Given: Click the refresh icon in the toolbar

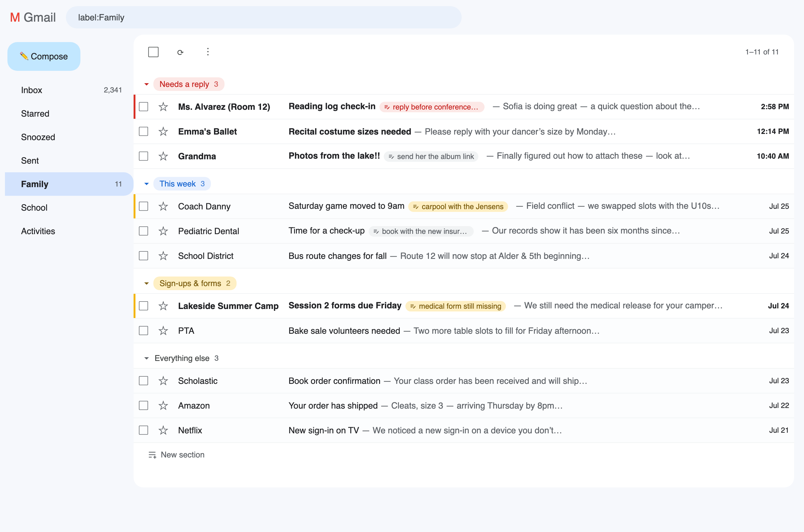Looking at the screenshot, I should coord(180,52).
